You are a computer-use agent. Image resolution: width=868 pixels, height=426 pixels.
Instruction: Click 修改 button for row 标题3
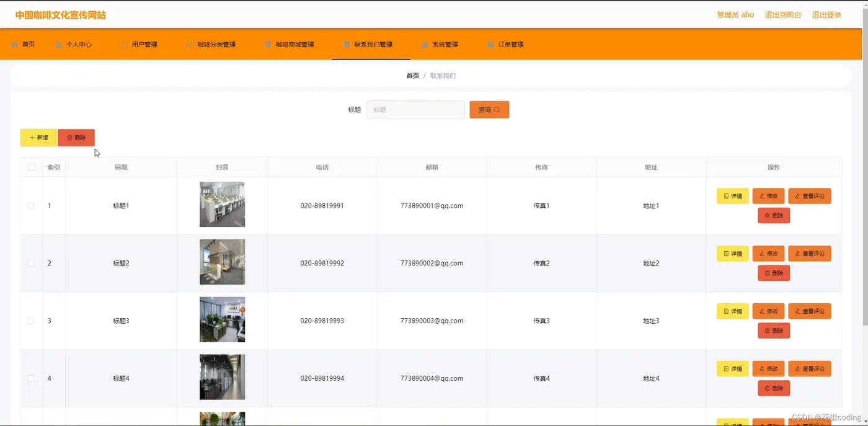[x=768, y=311]
